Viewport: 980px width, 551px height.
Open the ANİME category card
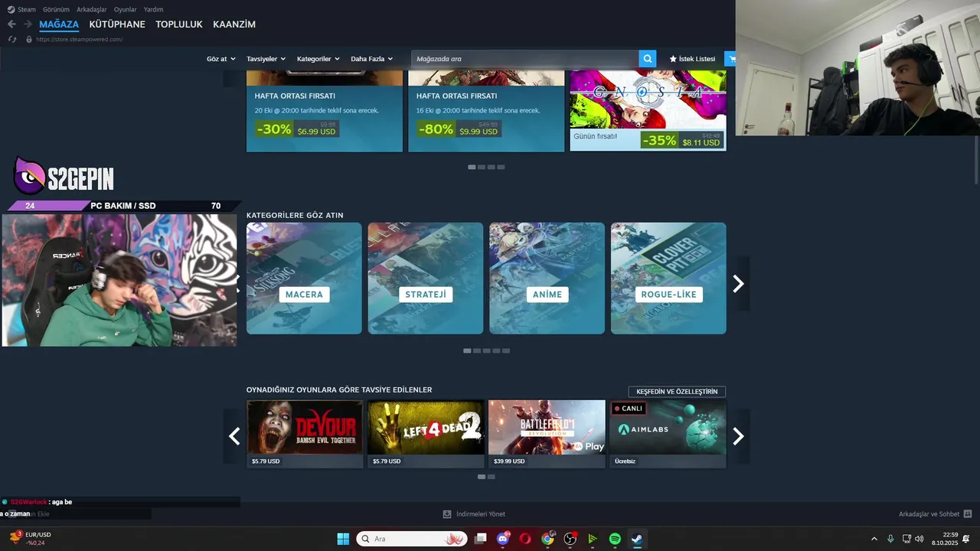click(547, 279)
